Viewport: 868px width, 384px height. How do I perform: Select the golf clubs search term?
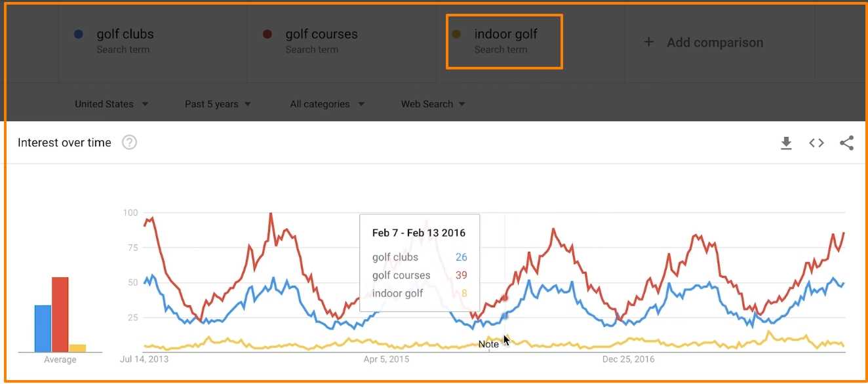point(125,35)
